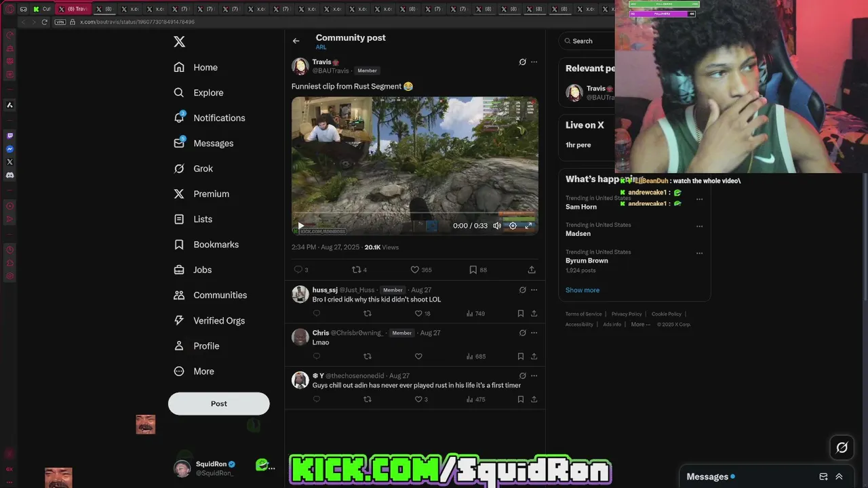View analytics for huss_ssj's reply (749)
868x488 pixels.
tap(475, 313)
